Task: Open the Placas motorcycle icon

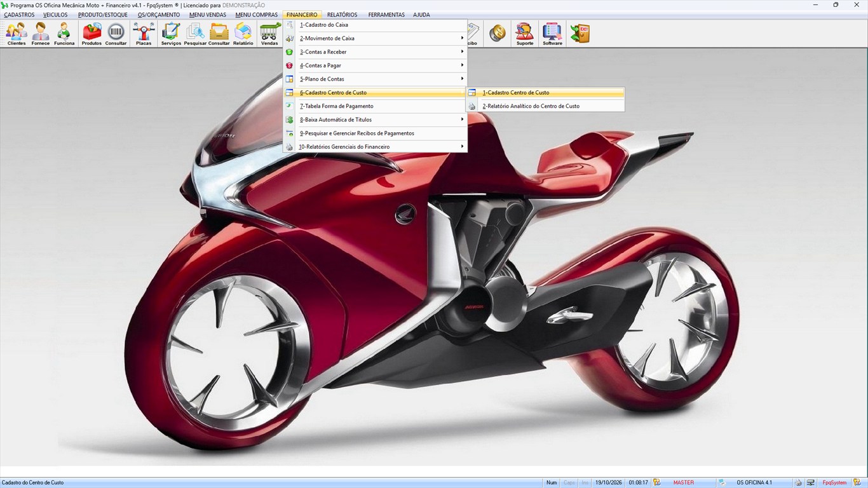Action: (144, 34)
